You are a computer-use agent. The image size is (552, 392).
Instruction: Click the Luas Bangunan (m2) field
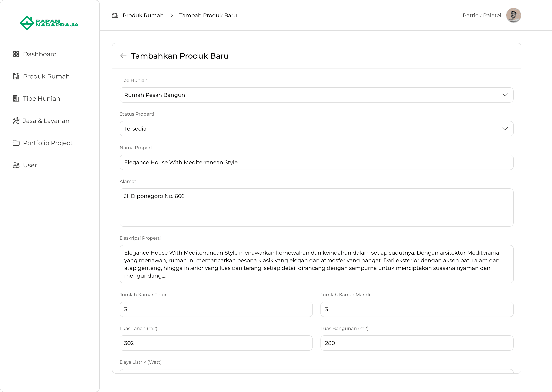(x=417, y=343)
